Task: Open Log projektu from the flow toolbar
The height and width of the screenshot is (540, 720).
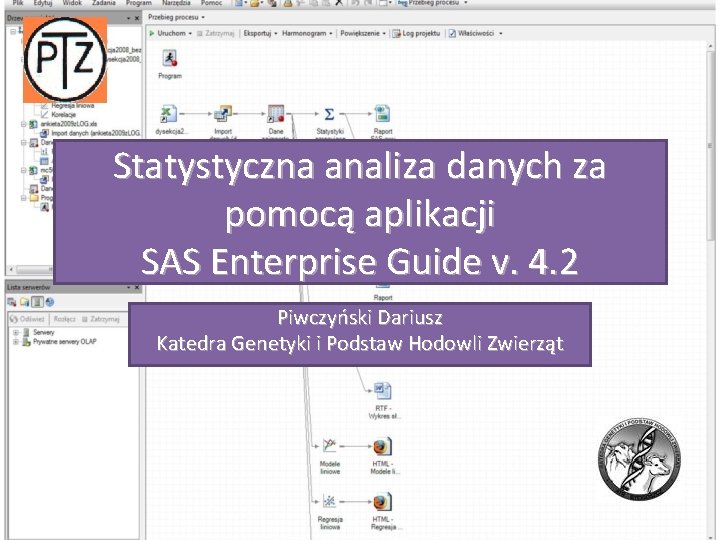Action: click(x=416, y=34)
